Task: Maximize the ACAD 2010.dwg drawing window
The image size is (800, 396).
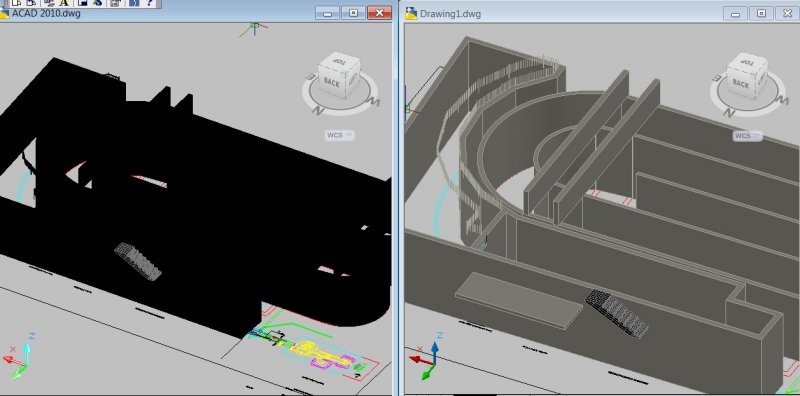Action: pyautogui.click(x=353, y=13)
